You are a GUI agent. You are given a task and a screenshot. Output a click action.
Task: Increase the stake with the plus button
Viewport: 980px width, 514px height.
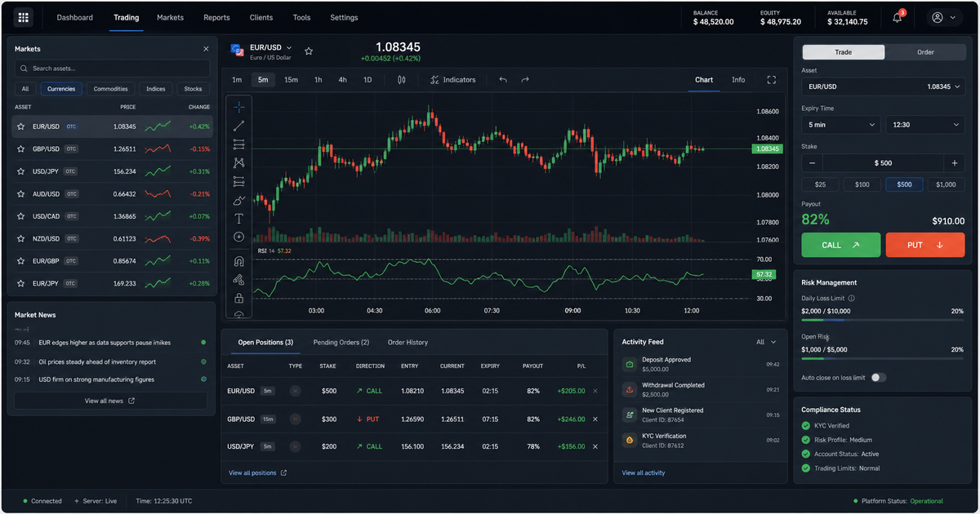coord(954,163)
